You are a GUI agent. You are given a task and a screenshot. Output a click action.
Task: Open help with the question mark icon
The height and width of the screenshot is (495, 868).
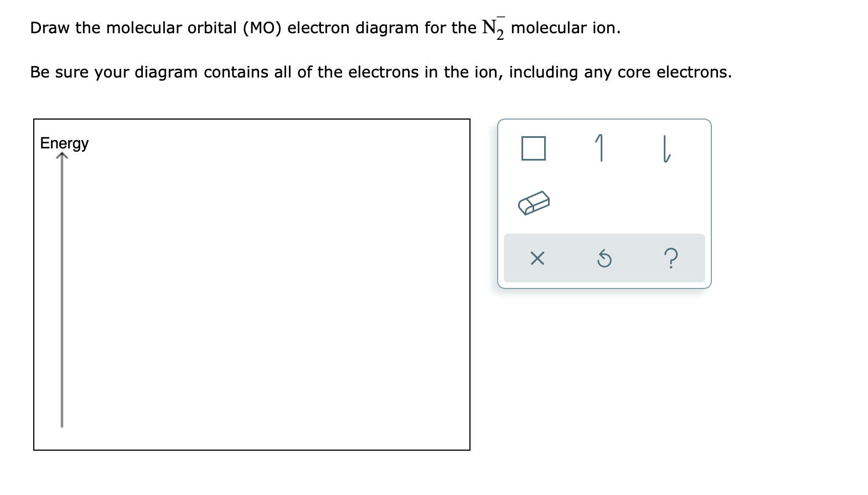click(x=671, y=258)
